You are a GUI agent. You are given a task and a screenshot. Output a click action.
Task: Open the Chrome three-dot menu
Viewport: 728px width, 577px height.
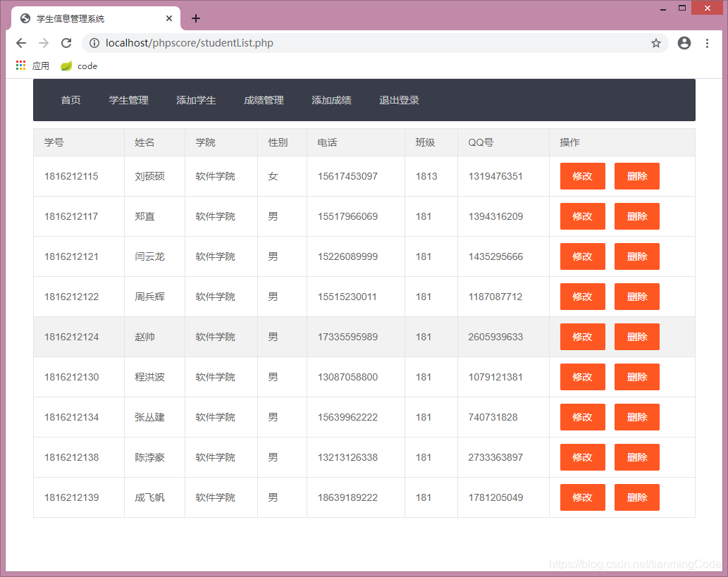click(x=708, y=43)
